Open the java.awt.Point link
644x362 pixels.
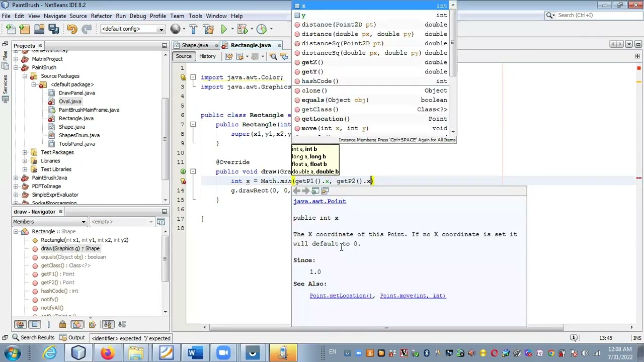click(x=319, y=201)
